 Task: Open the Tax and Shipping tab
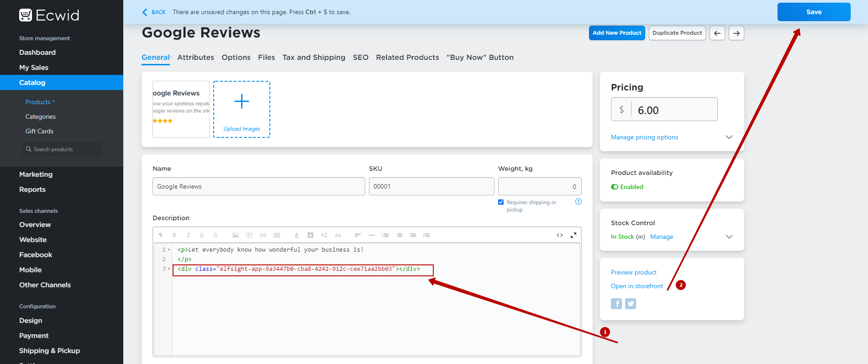(x=314, y=57)
